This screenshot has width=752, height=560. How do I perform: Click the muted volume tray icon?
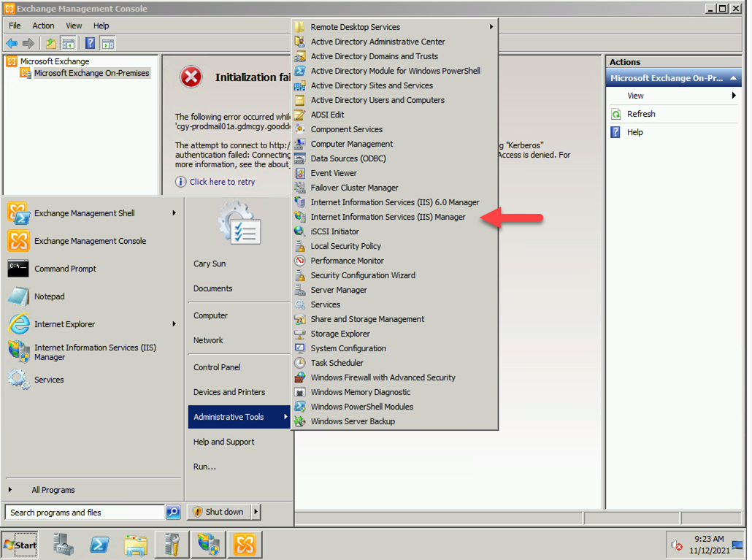[x=677, y=545]
